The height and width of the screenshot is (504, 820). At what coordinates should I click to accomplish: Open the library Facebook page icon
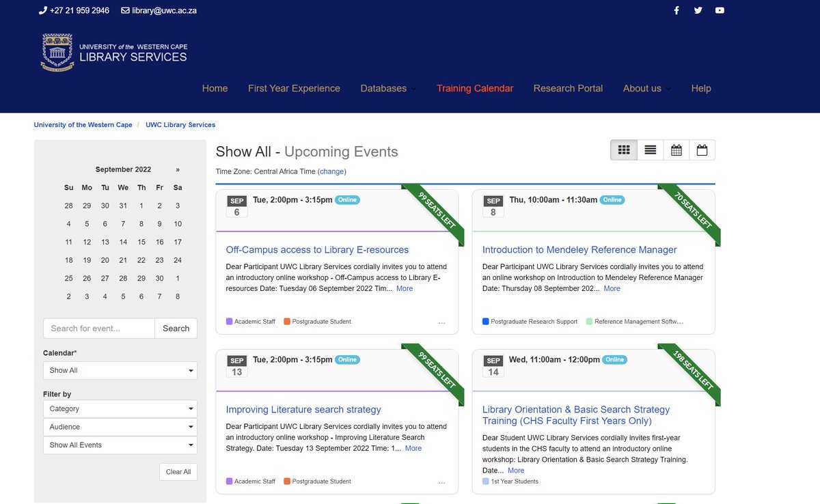[x=676, y=10]
